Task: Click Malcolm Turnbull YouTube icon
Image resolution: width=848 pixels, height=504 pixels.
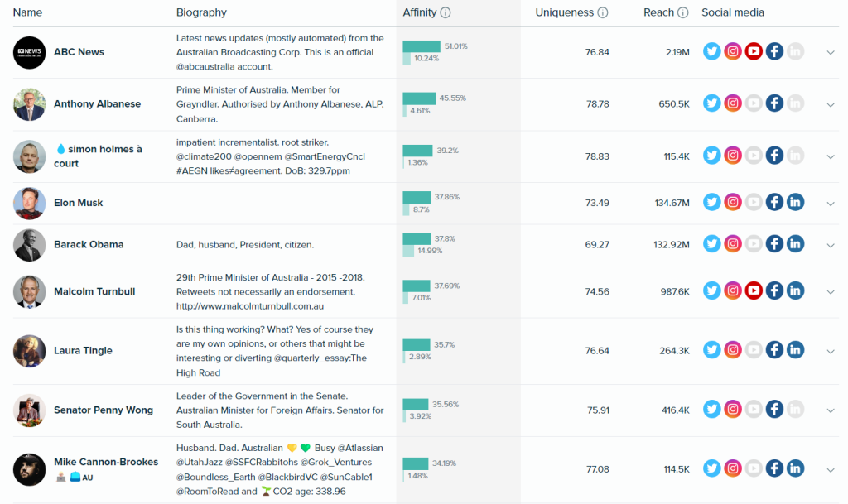Action: 754,290
